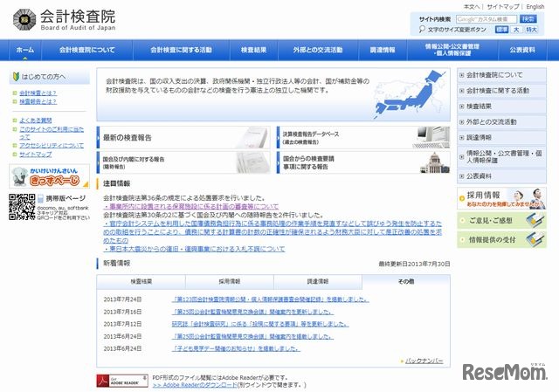Open the 東日本大震災からの復旧・復興事業 link
This screenshot has height=392, width=559.
coord(194,249)
